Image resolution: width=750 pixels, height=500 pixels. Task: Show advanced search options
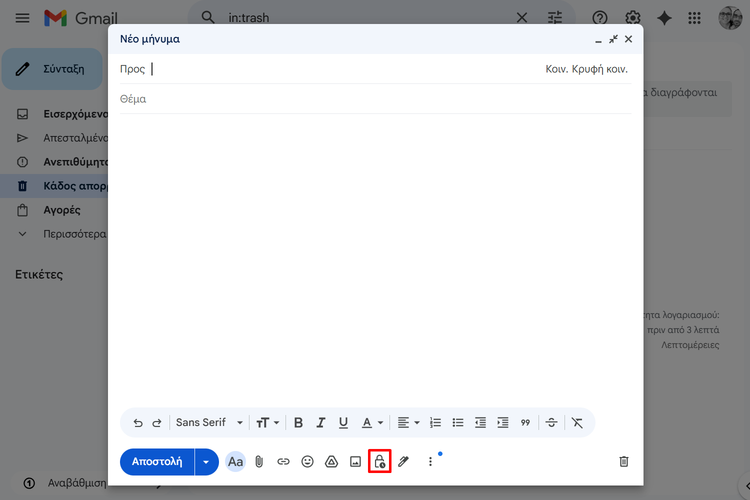click(555, 18)
